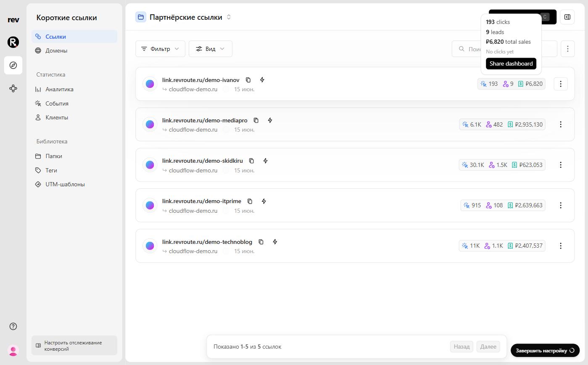The height and width of the screenshot is (365, 588).
Task: Go to Домены in the sidebar
Action: click(74, 50)
